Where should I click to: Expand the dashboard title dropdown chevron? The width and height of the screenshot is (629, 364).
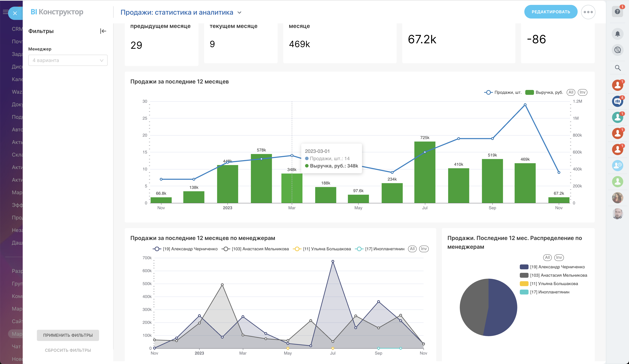point(239,12)
